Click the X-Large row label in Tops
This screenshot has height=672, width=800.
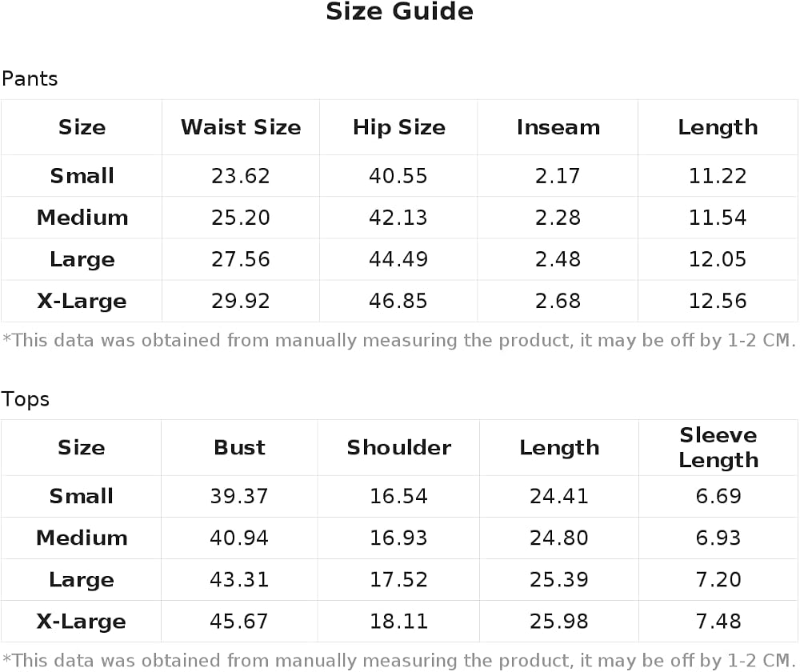81,622
